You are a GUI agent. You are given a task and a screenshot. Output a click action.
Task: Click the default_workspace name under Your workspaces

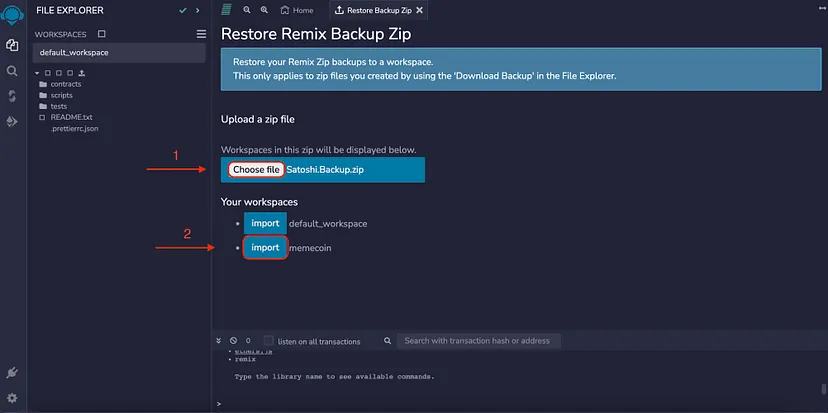pyautogui.click(x=328, y=223)
